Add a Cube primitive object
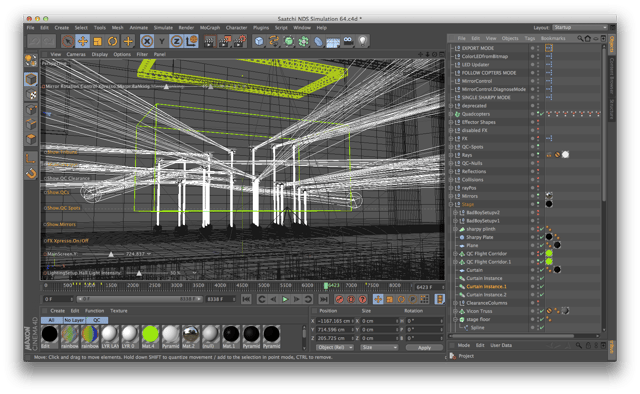Image resolution: width=640 pixels, height=394 pixels. [259, 41]
